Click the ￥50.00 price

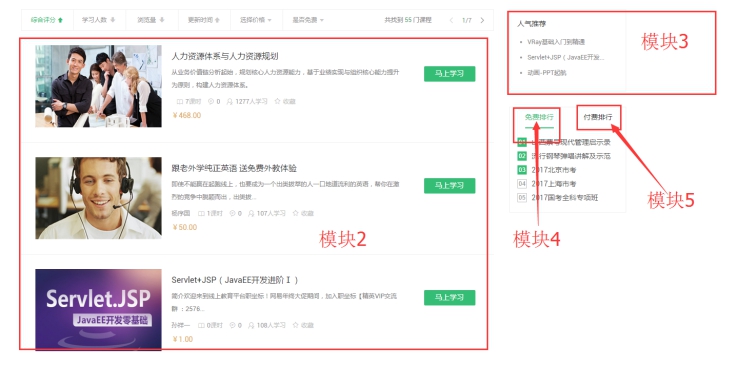point(185,228)
